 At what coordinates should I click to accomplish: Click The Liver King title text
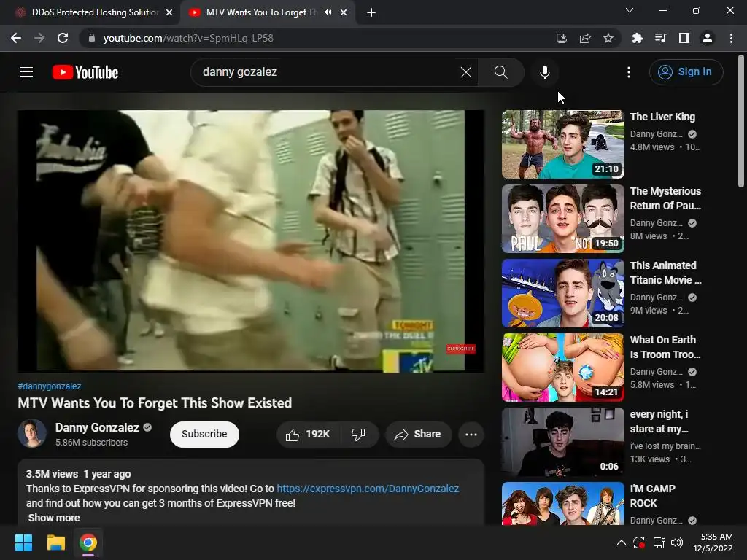[662, 117]
